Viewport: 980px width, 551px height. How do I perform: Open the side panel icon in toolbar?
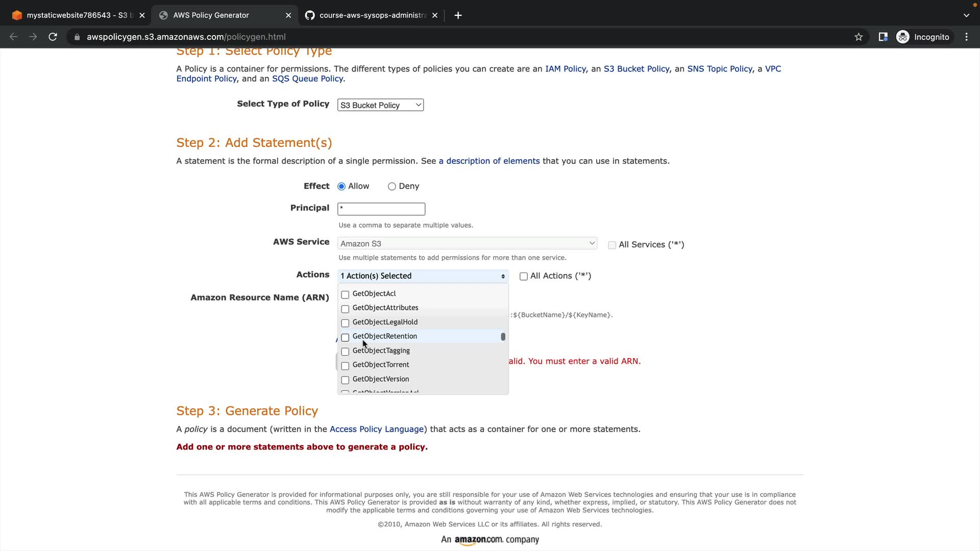coord(883,37)
